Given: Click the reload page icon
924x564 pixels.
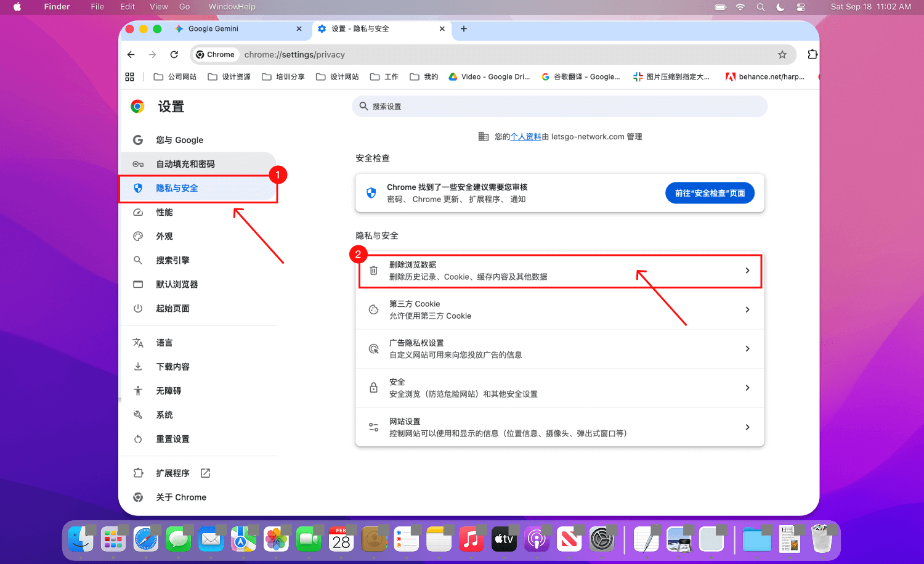Looking at the screenshot, I should 174,55.
